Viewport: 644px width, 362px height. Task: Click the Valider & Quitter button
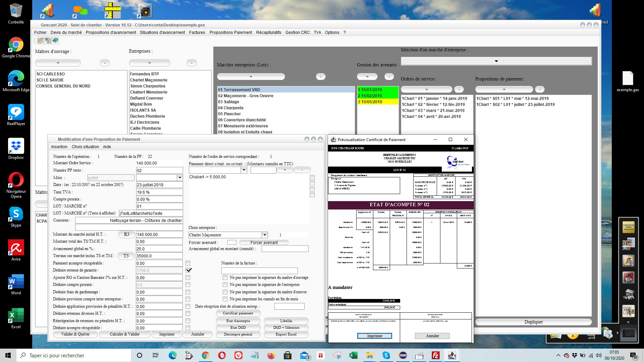click(x=75, y=334)
